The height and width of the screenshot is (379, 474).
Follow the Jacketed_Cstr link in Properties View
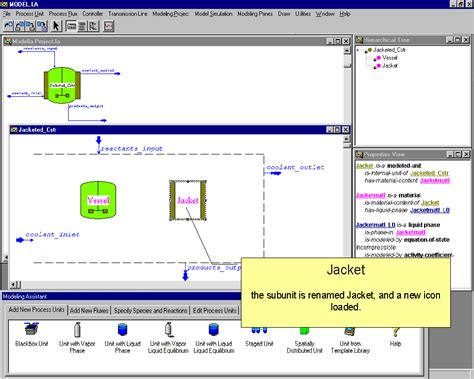[429, 173]
